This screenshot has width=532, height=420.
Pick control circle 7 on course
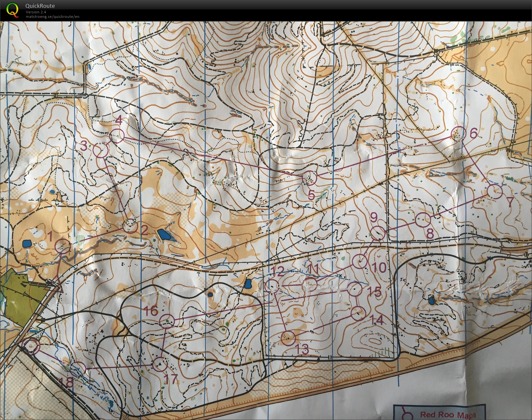pos(495,191)
